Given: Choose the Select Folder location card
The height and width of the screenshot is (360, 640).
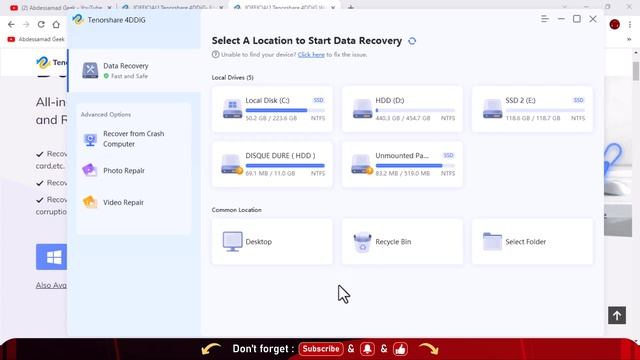Looking at the screenshot, I should click(x=532, y=241).
